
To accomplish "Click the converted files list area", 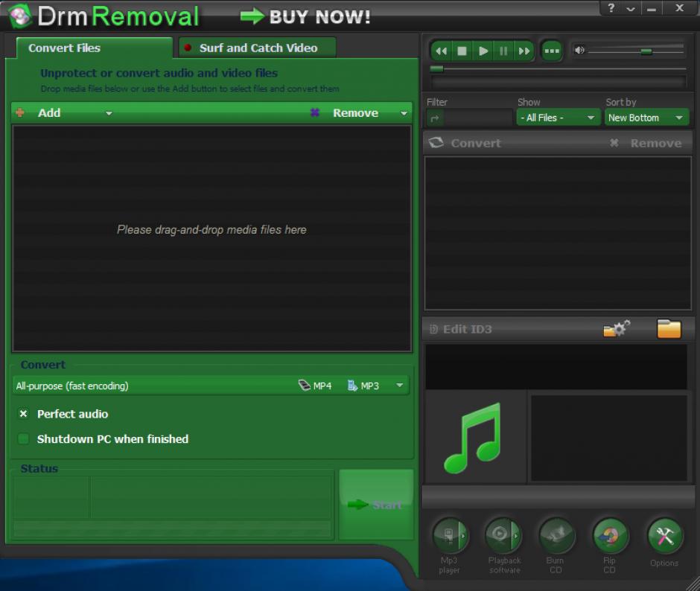I will 558,232.
